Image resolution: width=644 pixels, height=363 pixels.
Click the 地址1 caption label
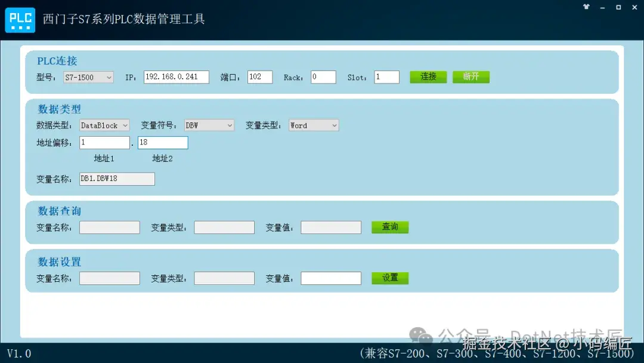point(104,158)
